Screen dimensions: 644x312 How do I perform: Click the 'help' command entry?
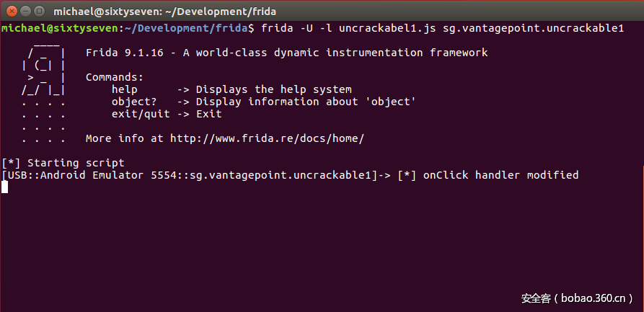[124, 89]
